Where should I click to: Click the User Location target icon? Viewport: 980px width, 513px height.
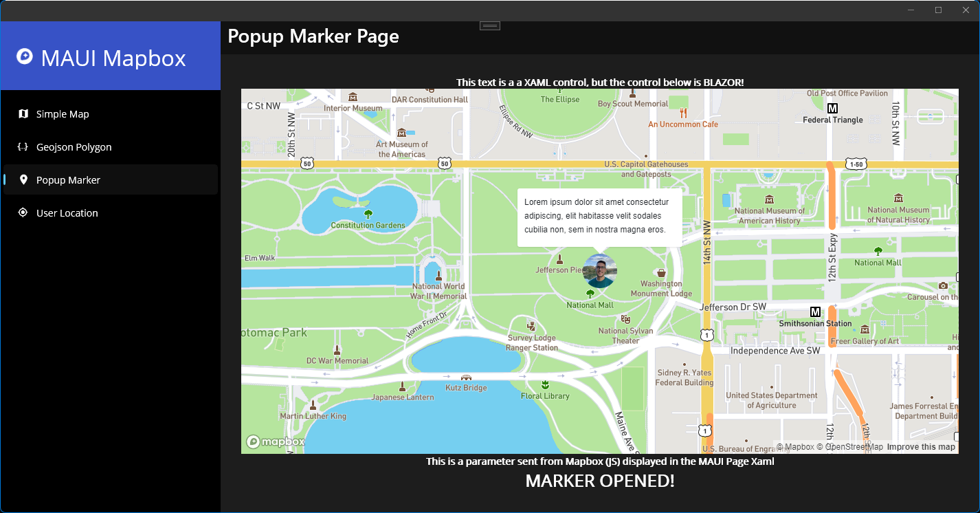click(x=23, y=212)
